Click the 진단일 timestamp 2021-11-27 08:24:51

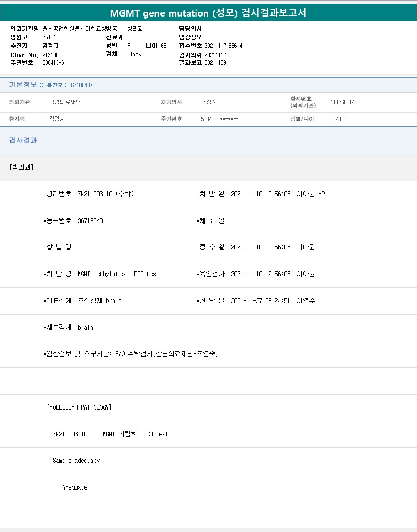[260, 301]
